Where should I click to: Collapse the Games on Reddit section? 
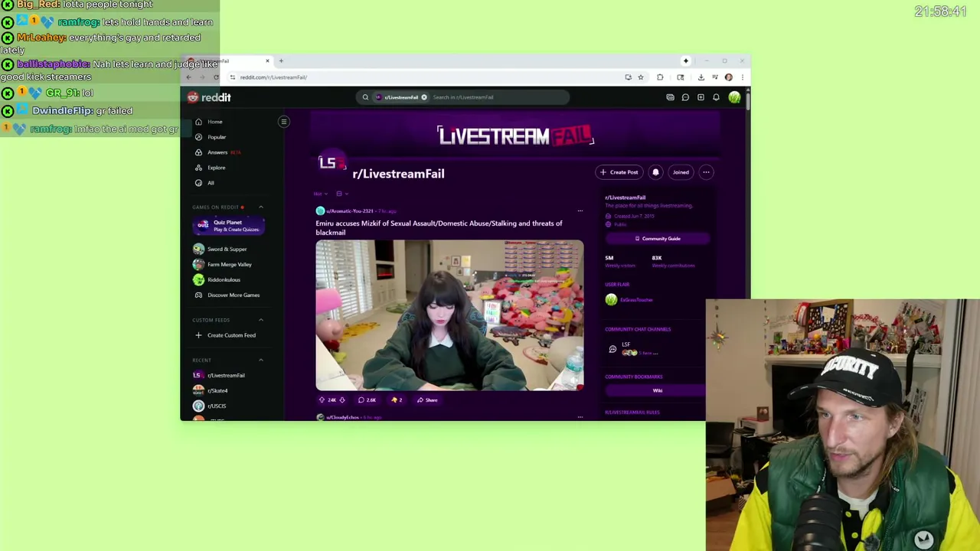[x=260, y=207]
